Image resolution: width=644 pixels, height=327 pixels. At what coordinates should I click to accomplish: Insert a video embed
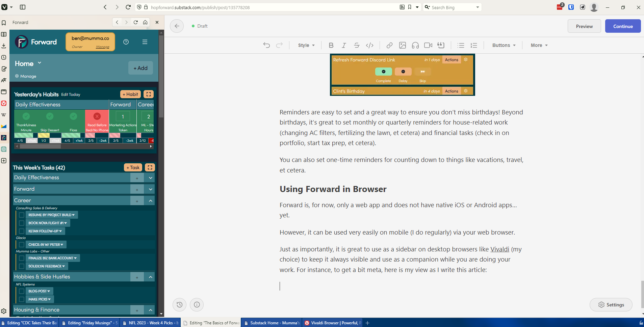click(x=428, y=45)
